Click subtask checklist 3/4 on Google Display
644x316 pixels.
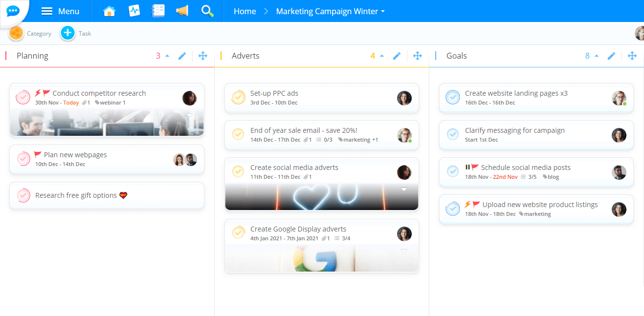pyautogui.click(x=342, y=238)
